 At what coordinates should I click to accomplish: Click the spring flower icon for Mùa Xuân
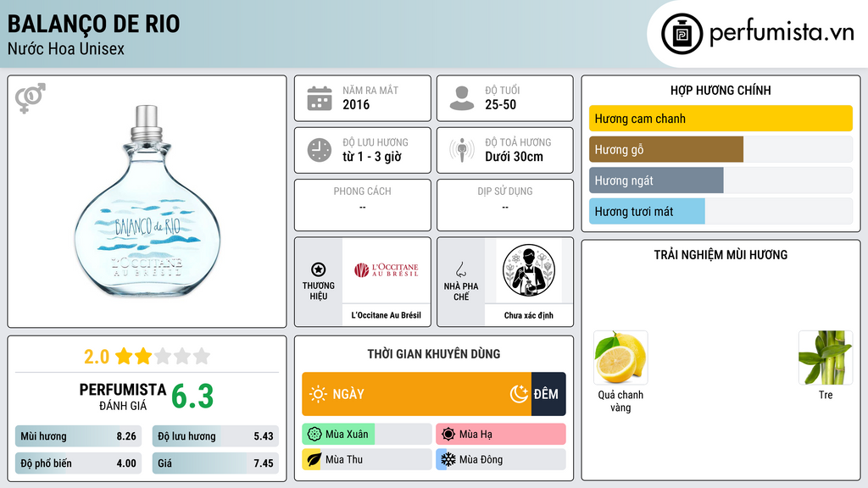click(314, 435)
